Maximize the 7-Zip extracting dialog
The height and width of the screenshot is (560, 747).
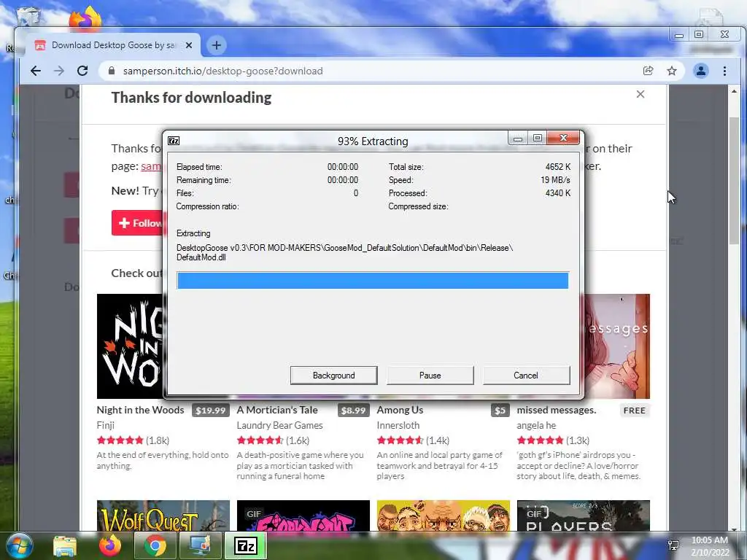pyautogui.click(x=538, y=138)
